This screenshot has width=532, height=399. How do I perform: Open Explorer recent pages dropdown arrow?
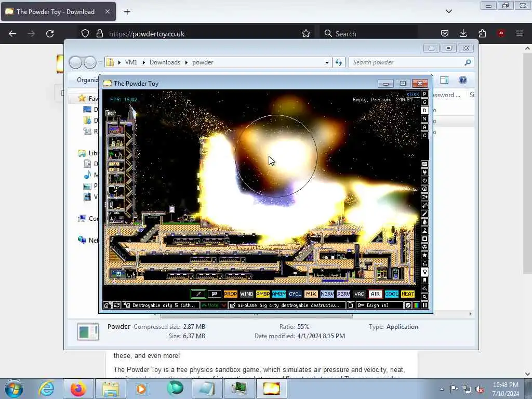(x=100, y=62)
